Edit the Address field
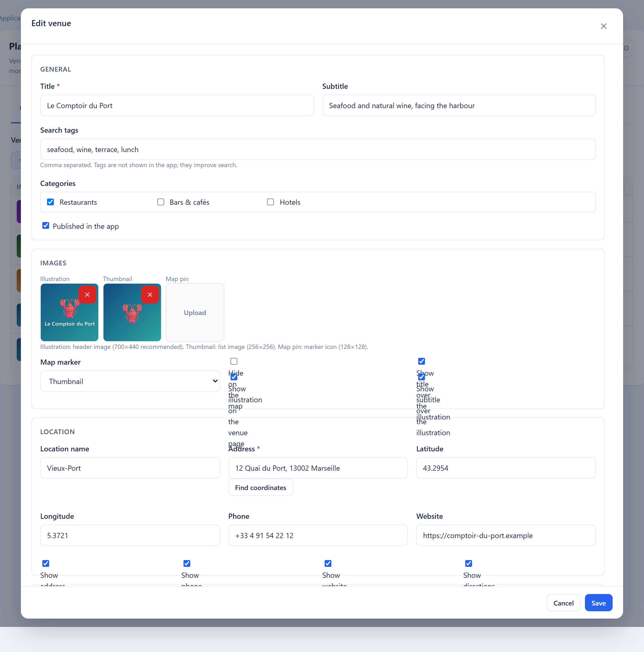The width and height of the screenshot is (644, 652). pyautogui.click(x=318, y=468)
